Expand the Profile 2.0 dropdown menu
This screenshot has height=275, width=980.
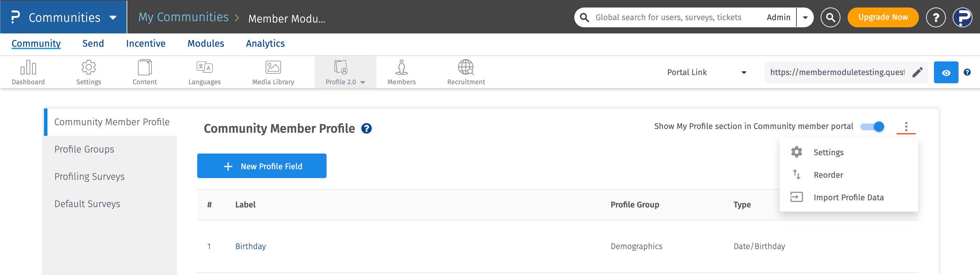(363, 82)
